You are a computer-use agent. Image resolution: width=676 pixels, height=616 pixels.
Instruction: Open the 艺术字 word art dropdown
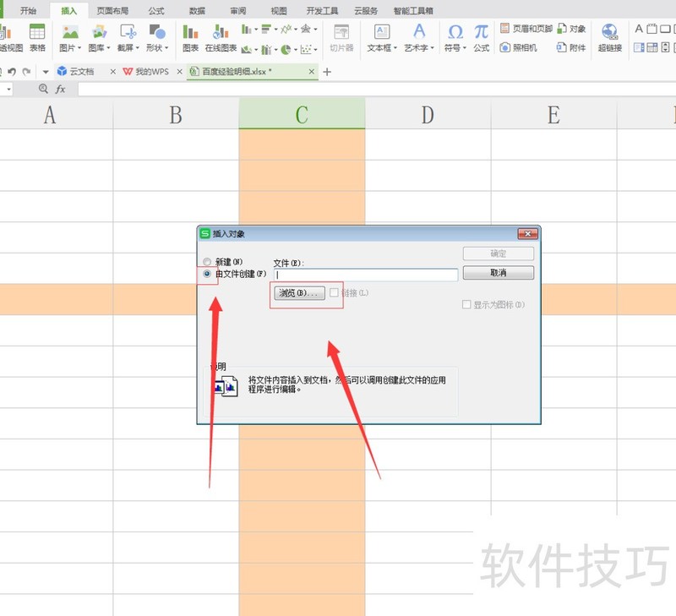(x=419, y=48)
